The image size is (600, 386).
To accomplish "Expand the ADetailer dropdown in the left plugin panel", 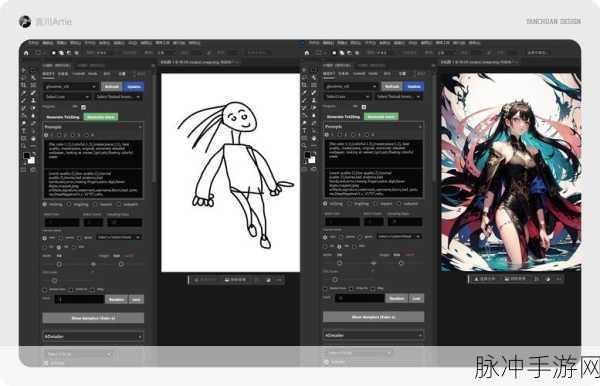I will point(93,336).
